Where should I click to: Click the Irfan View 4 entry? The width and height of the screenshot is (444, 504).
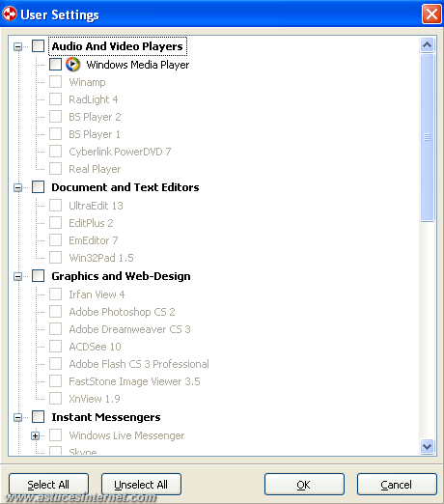pyautogui.click(x=97, y=294)
